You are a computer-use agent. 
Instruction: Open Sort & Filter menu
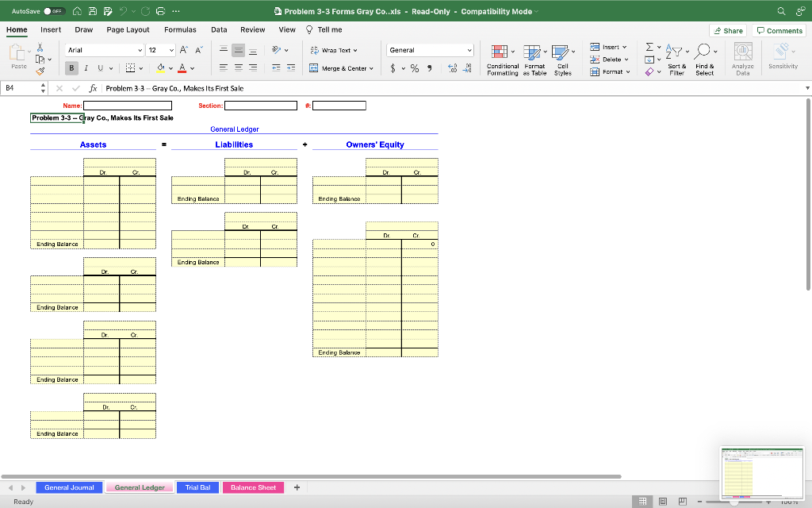tap(677, 60)
